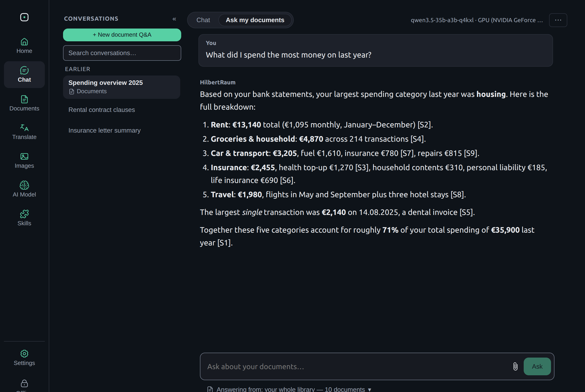Open the AI Model page

pyautogui.click(x=24, y=190)
